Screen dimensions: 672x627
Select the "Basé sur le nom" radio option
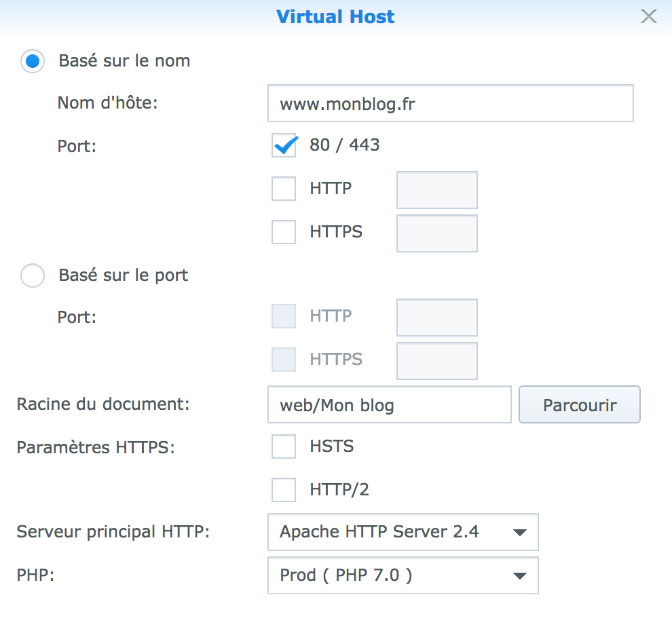(x=33, y=62)
